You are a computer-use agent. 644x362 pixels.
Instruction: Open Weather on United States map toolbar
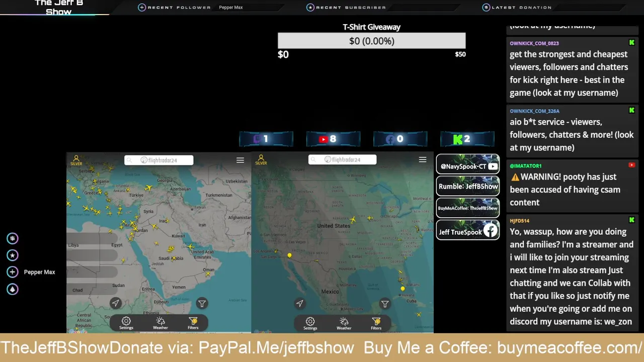pyautogui.click(x=344, y=323)
